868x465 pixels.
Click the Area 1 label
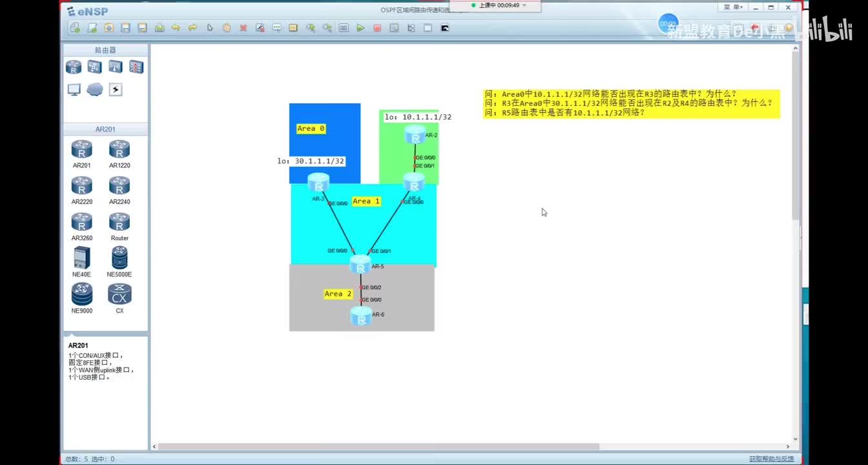pos(366,201)
